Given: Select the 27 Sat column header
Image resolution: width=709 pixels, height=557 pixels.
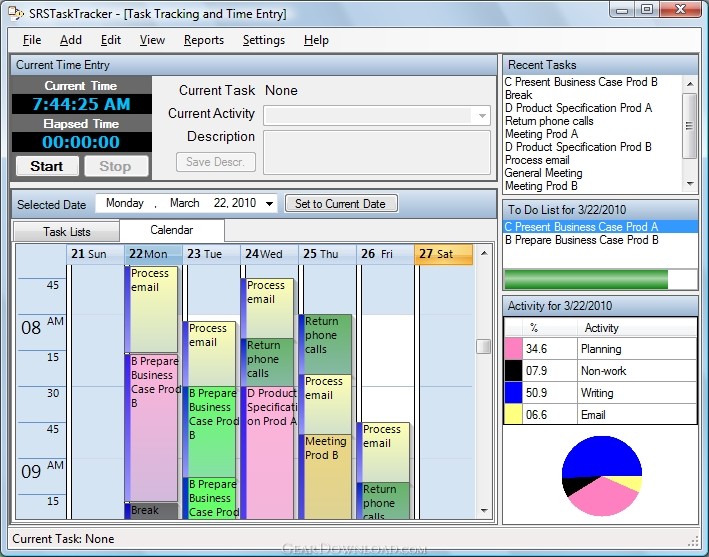Looking at the screenshot, I should click(444, 254).
